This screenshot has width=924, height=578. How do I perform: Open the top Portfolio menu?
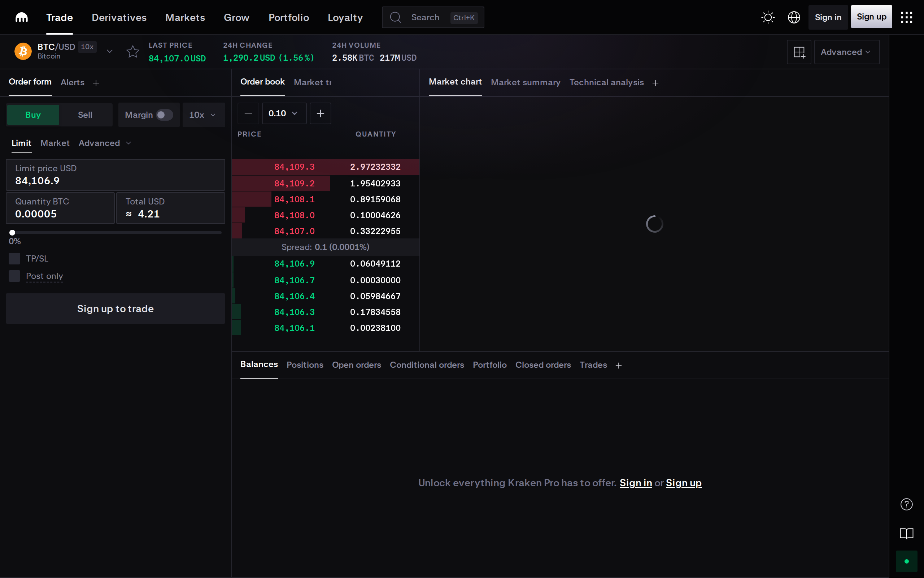coord(289,17)
